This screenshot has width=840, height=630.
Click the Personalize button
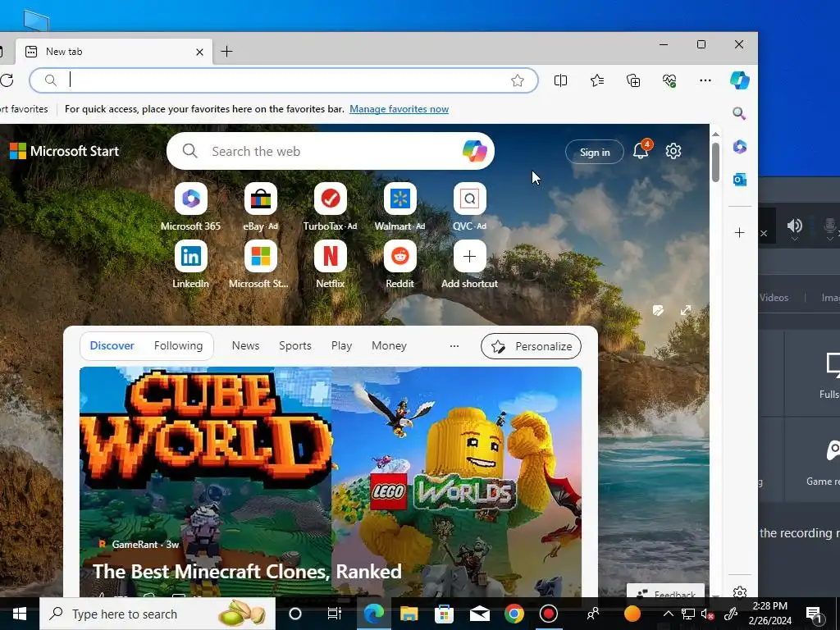pos(531,346)
